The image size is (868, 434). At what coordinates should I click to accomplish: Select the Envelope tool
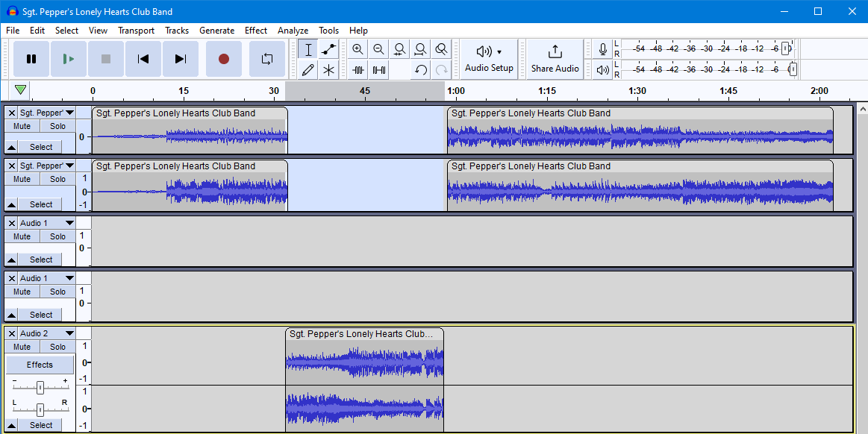[x=328, y=49]
